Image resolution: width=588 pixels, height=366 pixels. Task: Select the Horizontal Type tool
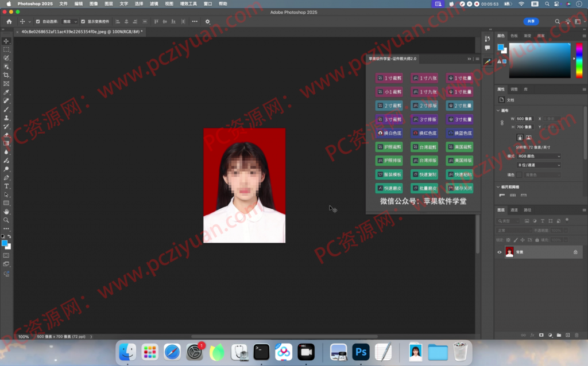6,186
